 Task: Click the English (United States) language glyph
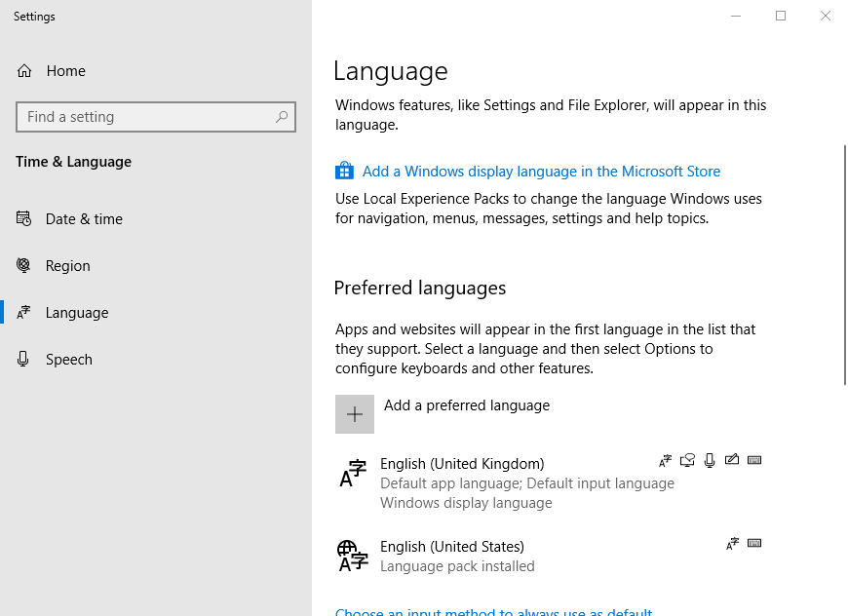(x=353, y=556)
